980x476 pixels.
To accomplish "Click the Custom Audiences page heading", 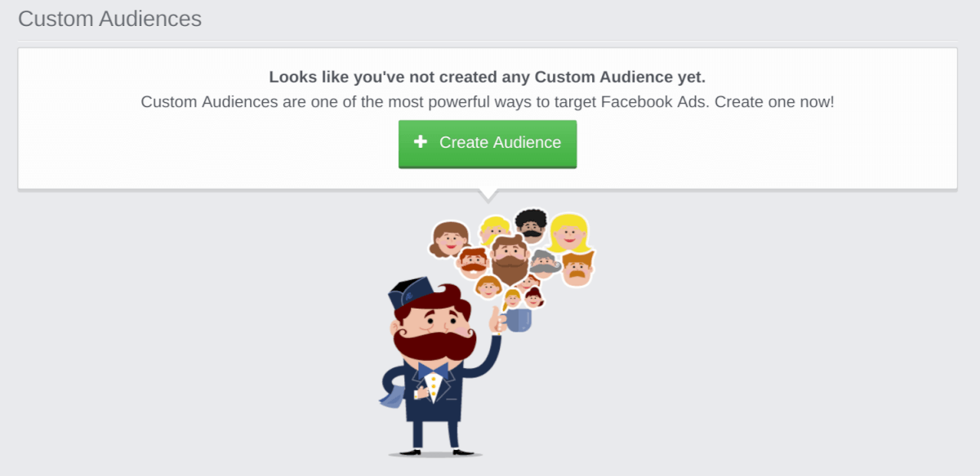I will click(x=109, y=19).
